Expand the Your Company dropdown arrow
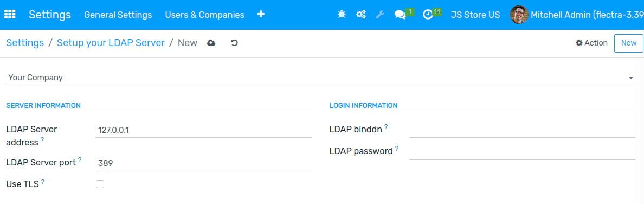The width and height of the screenshot is (644, 204). (631, 78)
